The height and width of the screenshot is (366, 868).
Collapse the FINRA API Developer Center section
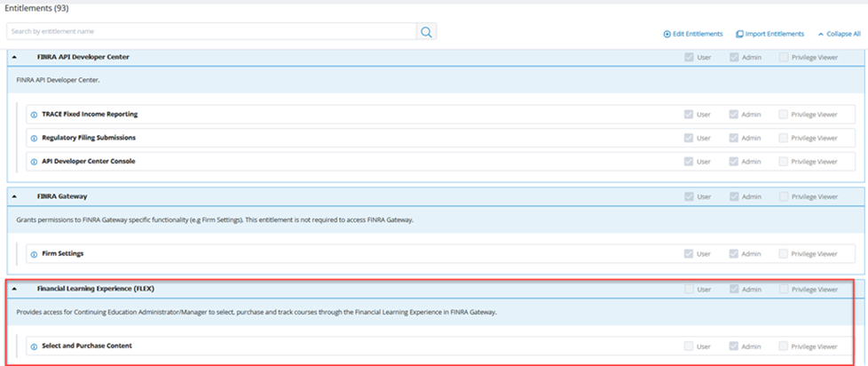15,57
